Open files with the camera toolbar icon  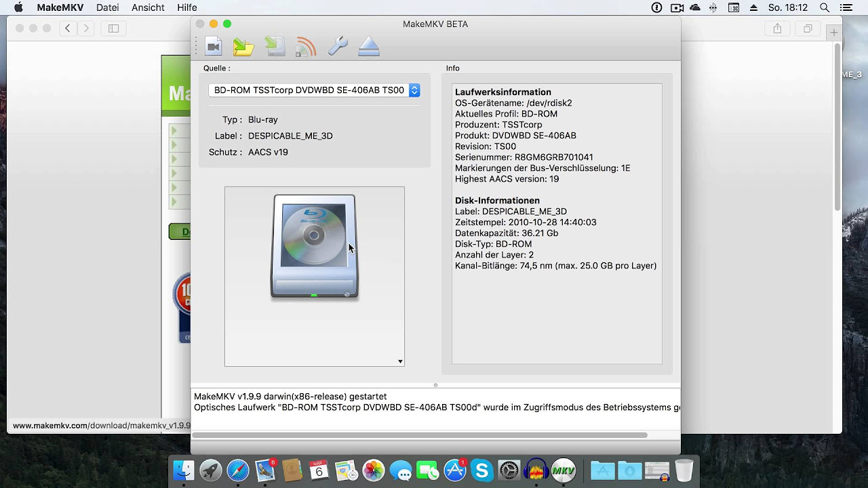pos(214,46)
